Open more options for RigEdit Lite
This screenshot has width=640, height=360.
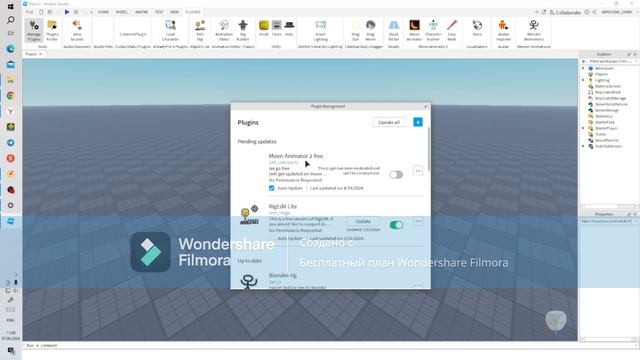[x=418, y=221]
